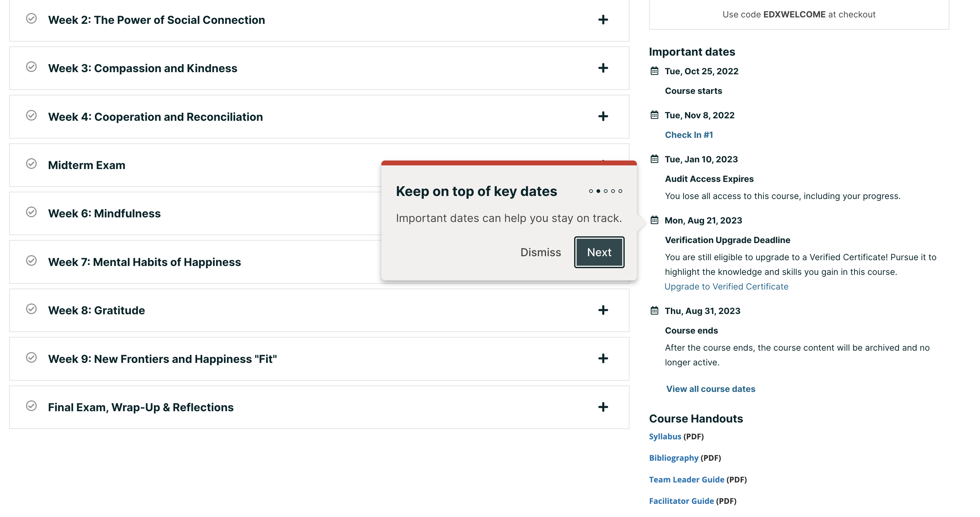Image resolution: width=980 pixels, height=517 pixels.
Task: Click calendar icon beside Tue, Jan 10, 2023
Action: (654, 159)
